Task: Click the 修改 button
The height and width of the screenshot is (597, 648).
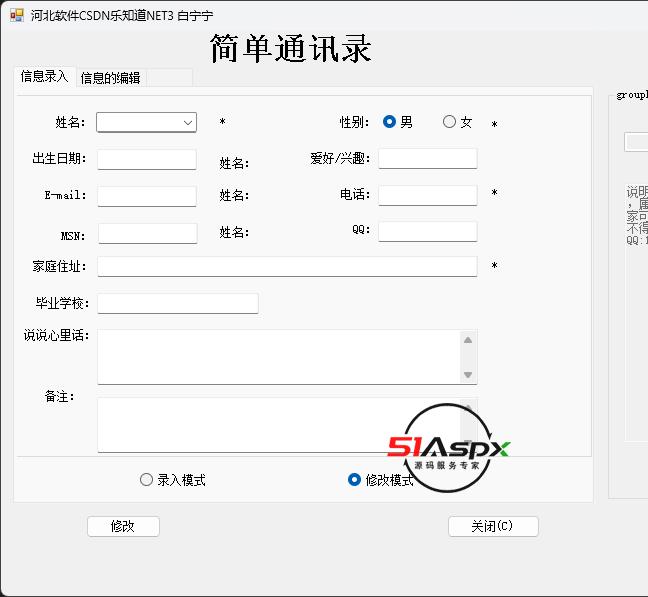Action: click(x=123, y=526)
